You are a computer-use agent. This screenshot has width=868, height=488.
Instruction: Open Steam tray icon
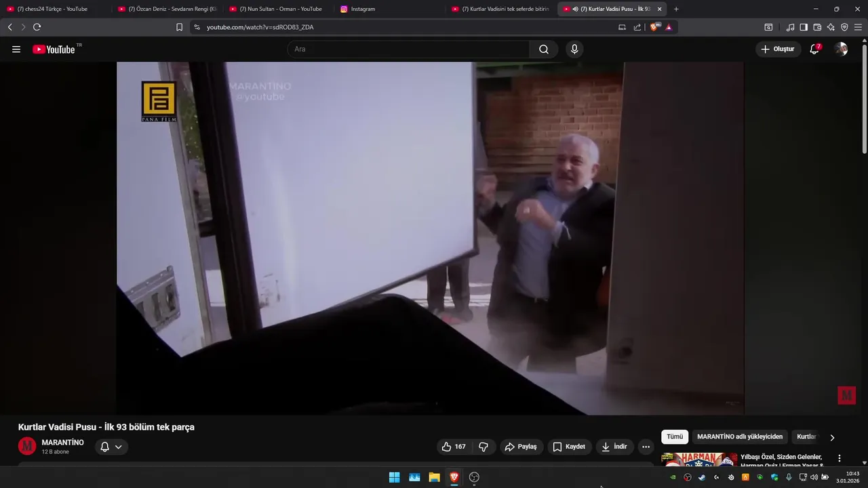(702, 477)
